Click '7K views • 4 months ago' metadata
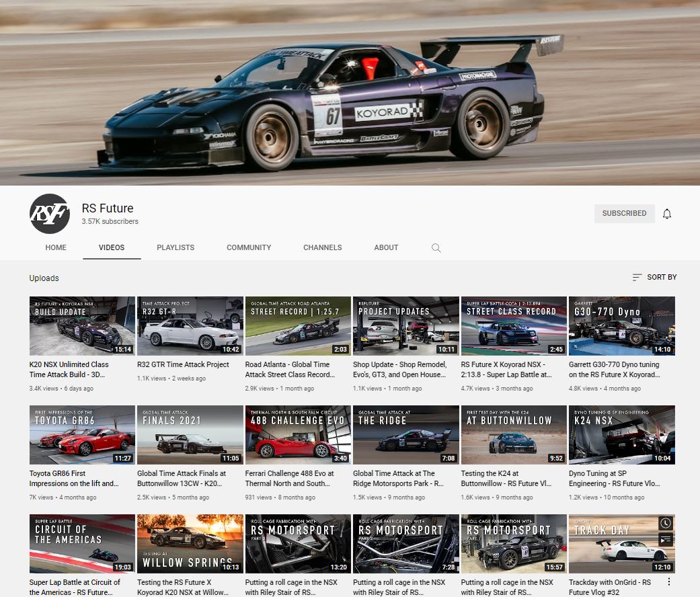This screenshot has height=597, width=700. point(63,497)
